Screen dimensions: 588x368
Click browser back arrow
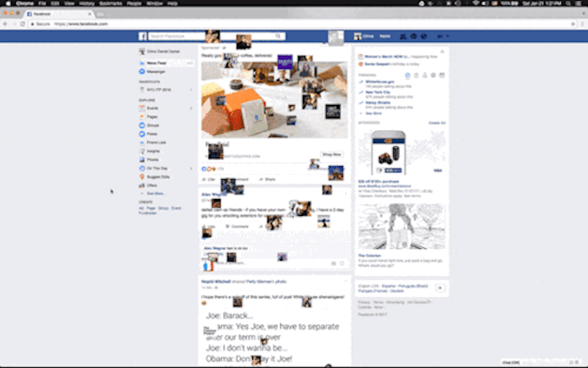pyautogui.click(x=5, y=24)
